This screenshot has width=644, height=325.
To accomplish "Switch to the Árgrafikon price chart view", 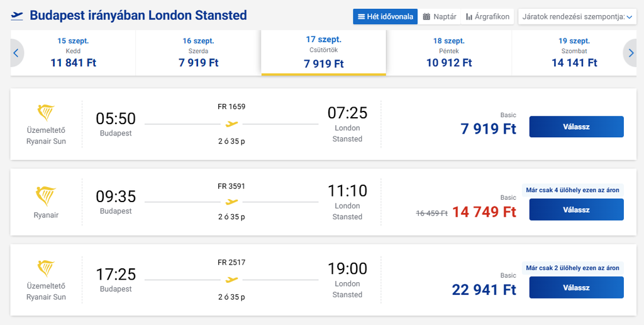I will coord(487,17).
